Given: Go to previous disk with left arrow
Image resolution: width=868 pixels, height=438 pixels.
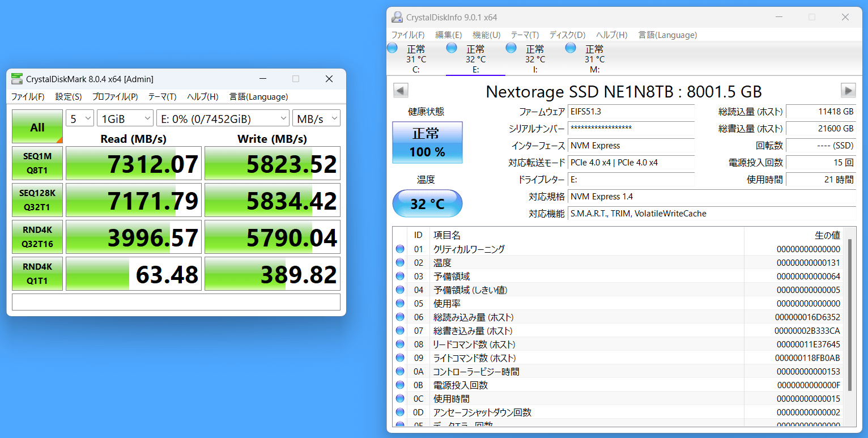Looking at the screenshot, I should click(x=401, y=91).
